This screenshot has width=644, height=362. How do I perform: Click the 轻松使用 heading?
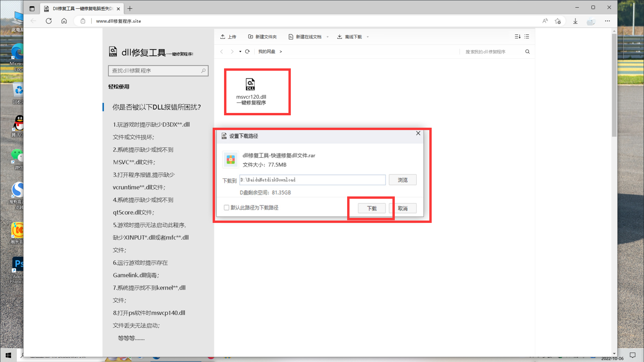coord(119,87)
